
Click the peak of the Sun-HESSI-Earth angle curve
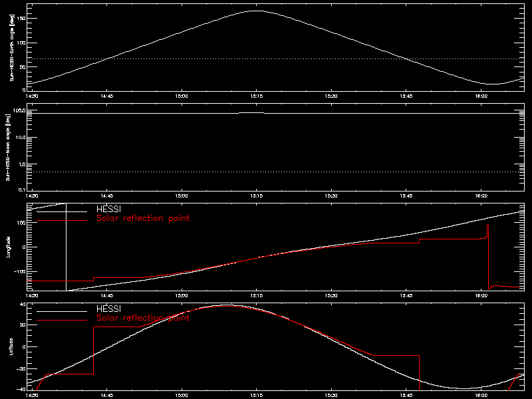click(257, 11)
